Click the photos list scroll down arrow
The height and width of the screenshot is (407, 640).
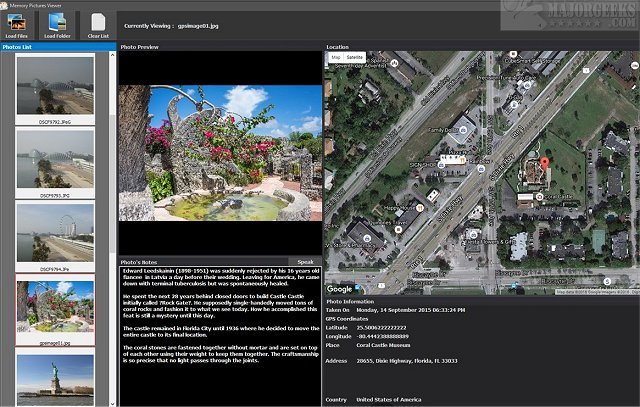pos(113,401)
